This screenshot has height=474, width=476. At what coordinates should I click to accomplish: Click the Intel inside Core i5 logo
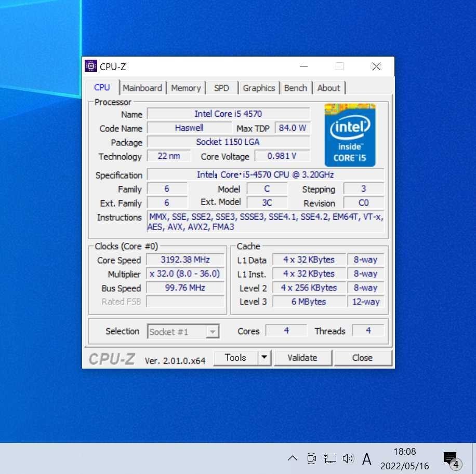(350, 135)
